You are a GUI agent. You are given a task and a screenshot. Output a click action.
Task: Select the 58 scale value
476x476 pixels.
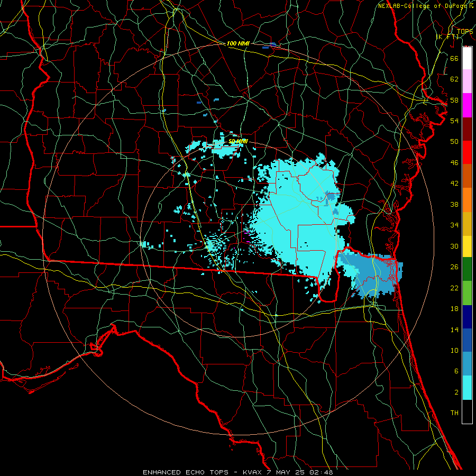pos(454,100)
